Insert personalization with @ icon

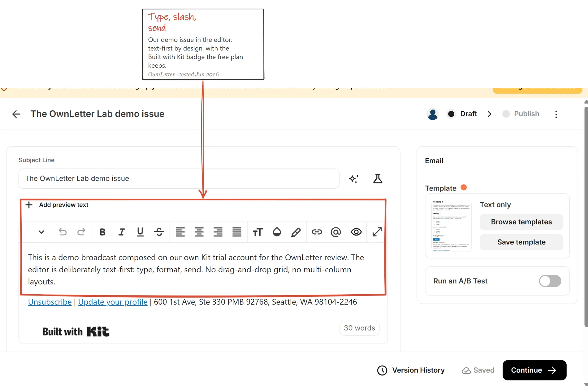[x=335, y=232]
